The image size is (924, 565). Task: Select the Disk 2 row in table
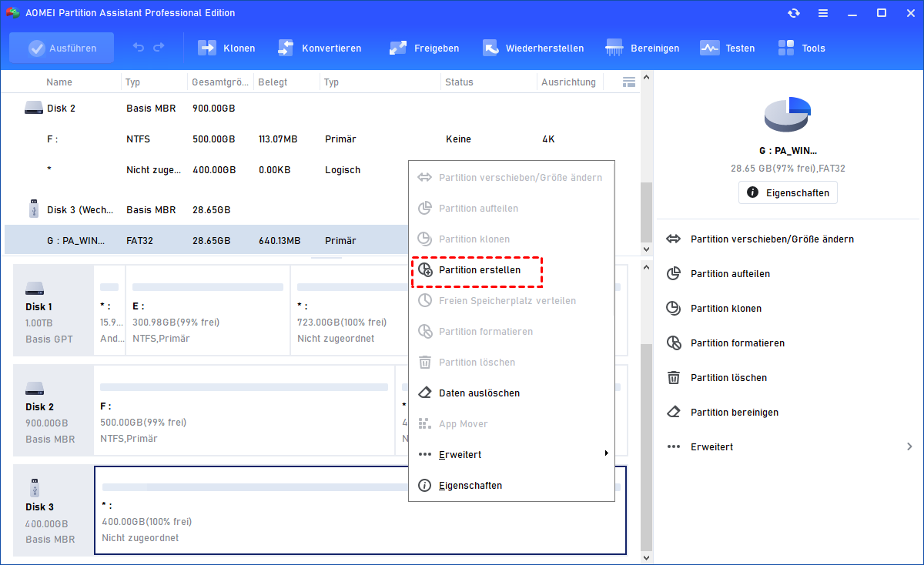[321, 109]
